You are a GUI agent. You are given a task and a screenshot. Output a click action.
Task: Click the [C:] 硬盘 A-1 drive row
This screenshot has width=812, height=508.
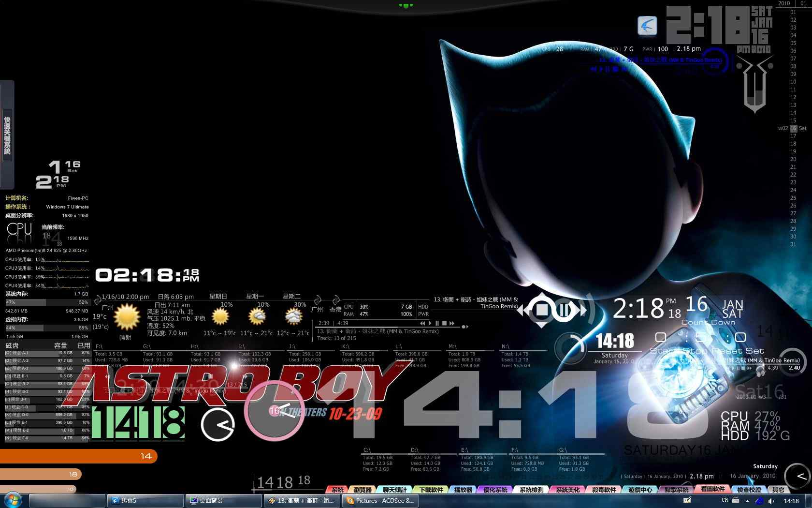pos(47,353)
